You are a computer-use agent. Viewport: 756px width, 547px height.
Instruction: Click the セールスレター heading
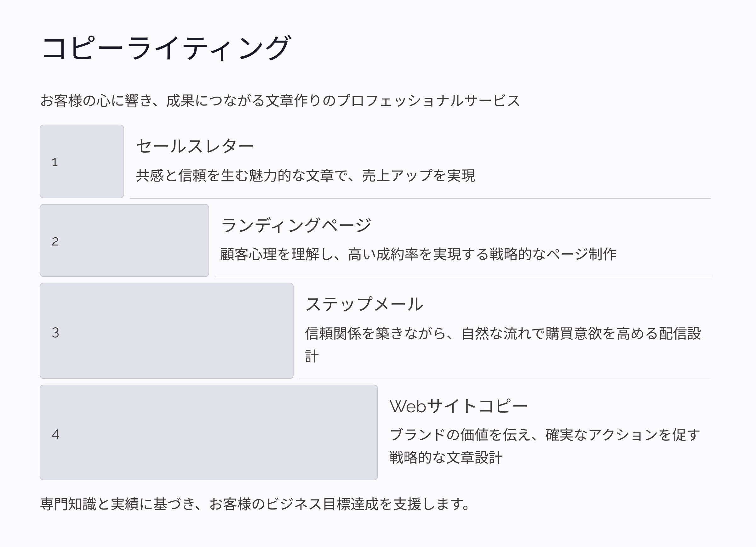coord(195,146)
